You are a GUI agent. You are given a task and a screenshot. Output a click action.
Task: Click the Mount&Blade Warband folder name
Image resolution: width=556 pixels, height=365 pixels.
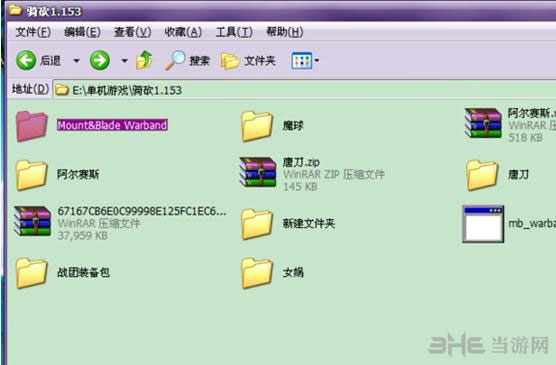click(112, 125)
